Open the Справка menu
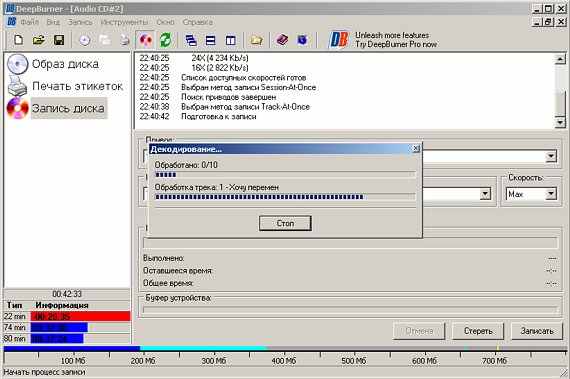This screenshot has height=379, width=570. [x=198, y=22]
